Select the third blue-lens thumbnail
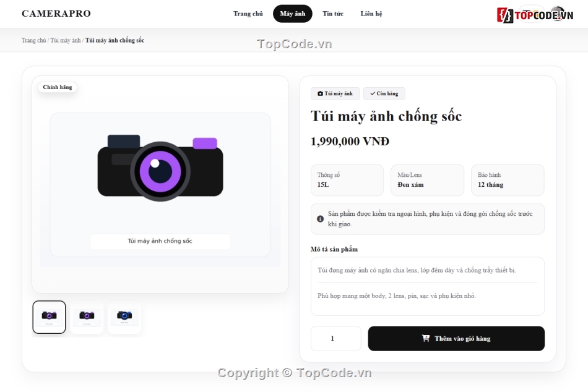Screen dimensions: 588x392 coord(124,317)
